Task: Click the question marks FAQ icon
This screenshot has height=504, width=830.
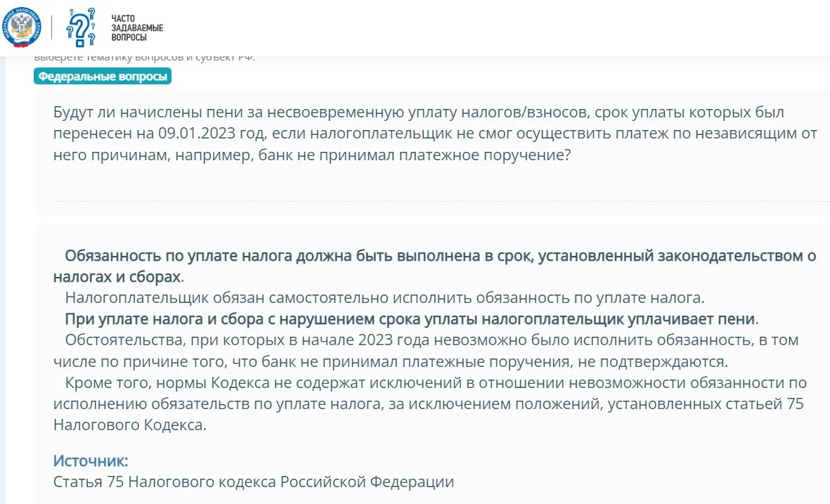Action: [81, 28]
